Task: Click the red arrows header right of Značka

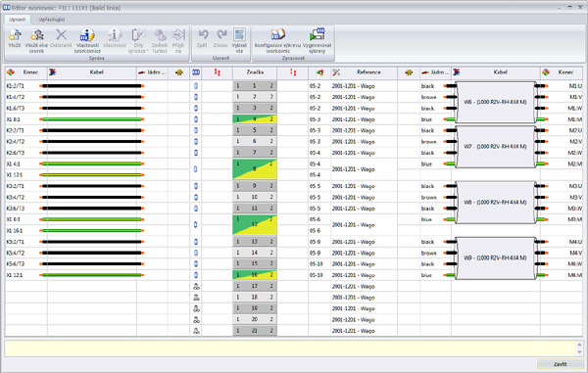Action: click(x=293, y=72)
